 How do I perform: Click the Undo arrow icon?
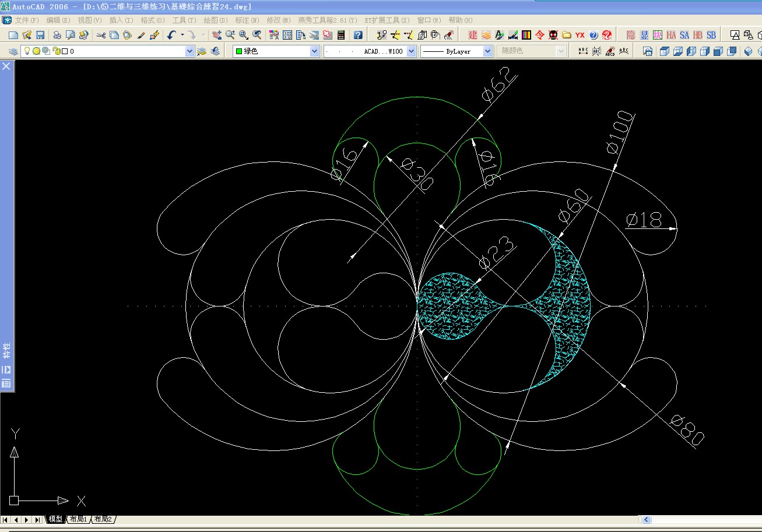pyautogui.click(x=171, y=35)
